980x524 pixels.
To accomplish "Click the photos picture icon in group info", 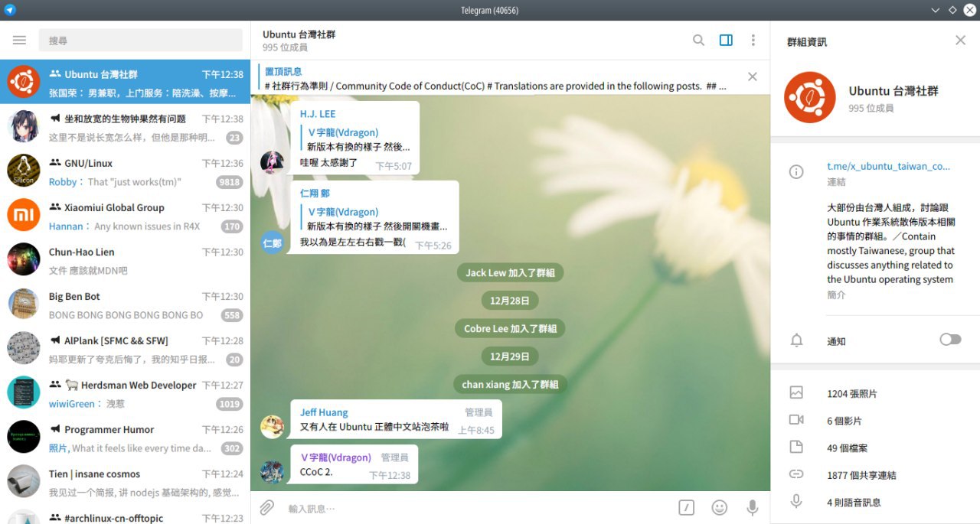I will pos(796,393).
